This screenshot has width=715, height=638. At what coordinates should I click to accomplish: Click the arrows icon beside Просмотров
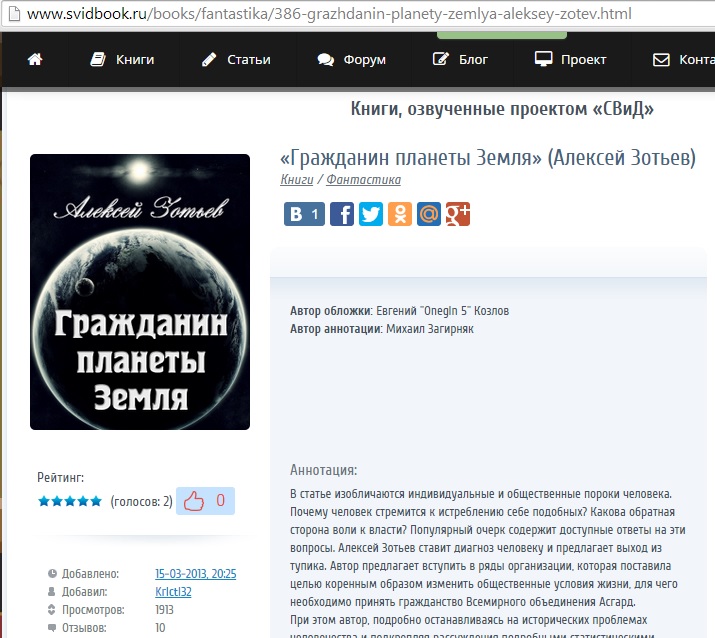(x=52, y=610)
